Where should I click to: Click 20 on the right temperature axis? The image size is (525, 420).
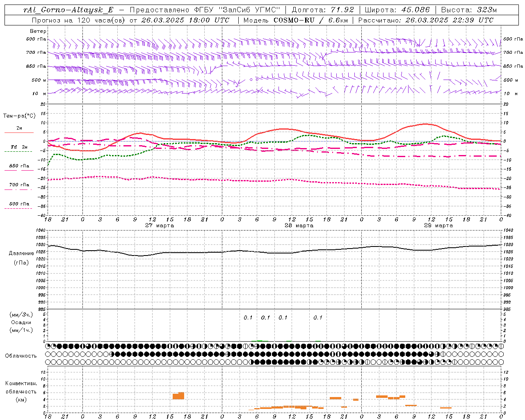pyautogui.click(x=506, y=104)
